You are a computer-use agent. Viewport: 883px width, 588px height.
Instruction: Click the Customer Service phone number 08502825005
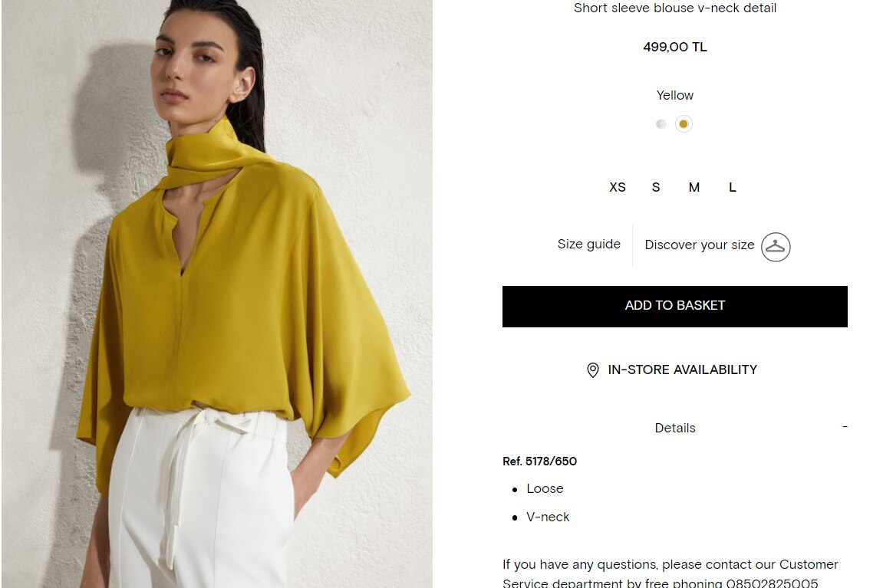[x=772, y=583]
